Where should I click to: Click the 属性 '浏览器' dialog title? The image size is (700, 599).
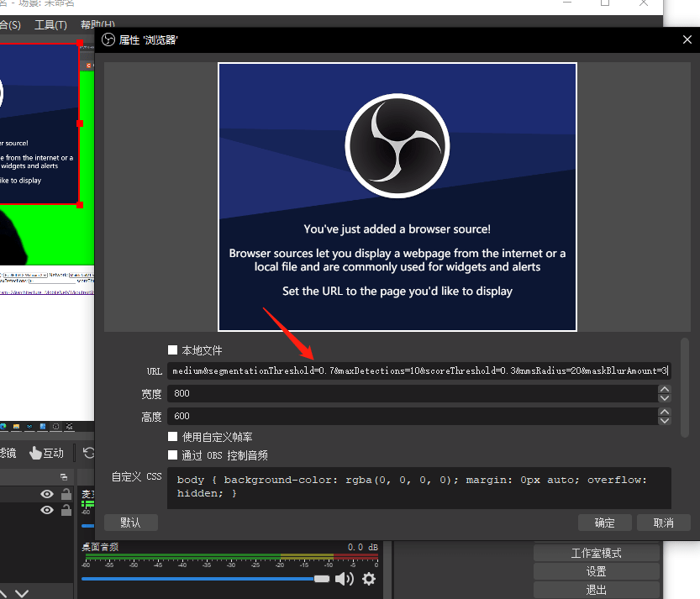click(148, 40)
